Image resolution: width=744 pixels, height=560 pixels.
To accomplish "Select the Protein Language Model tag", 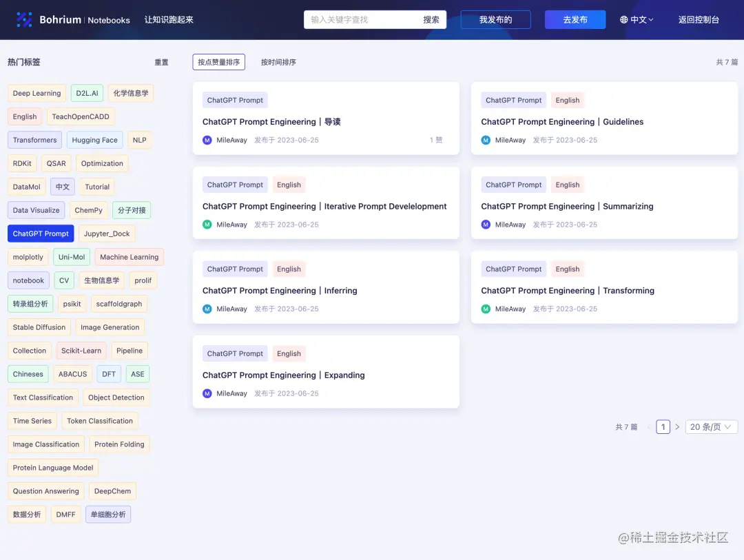I will point(53,468).
